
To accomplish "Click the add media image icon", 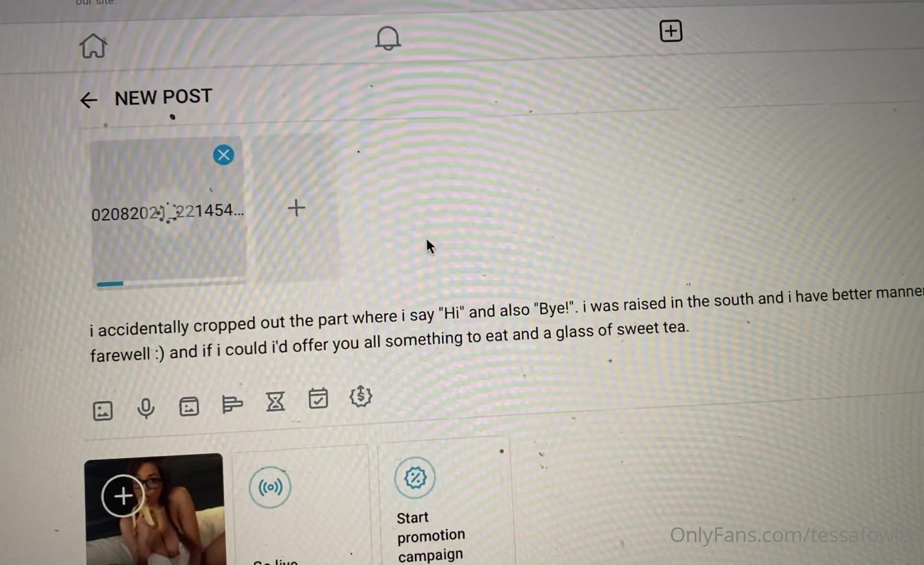I will 103,411.
